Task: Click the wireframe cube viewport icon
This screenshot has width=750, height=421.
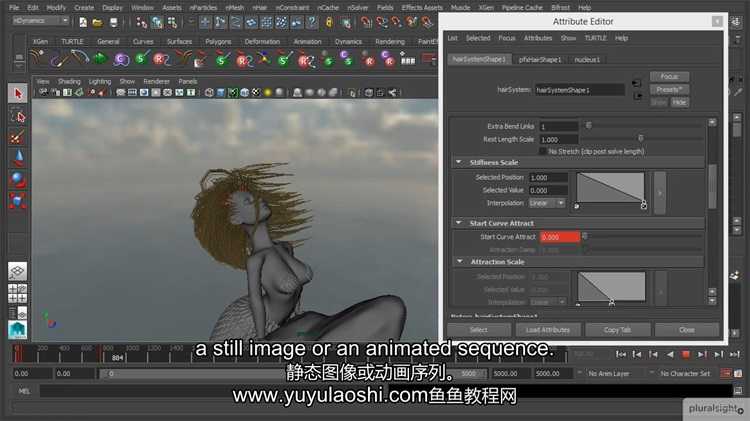Action: (209, 92)
